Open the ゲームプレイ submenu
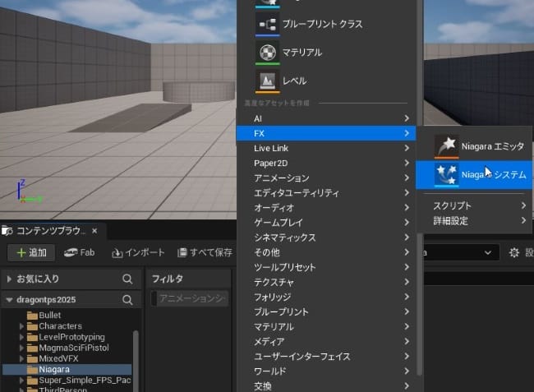534x392 pixels. tap(326, 223)
